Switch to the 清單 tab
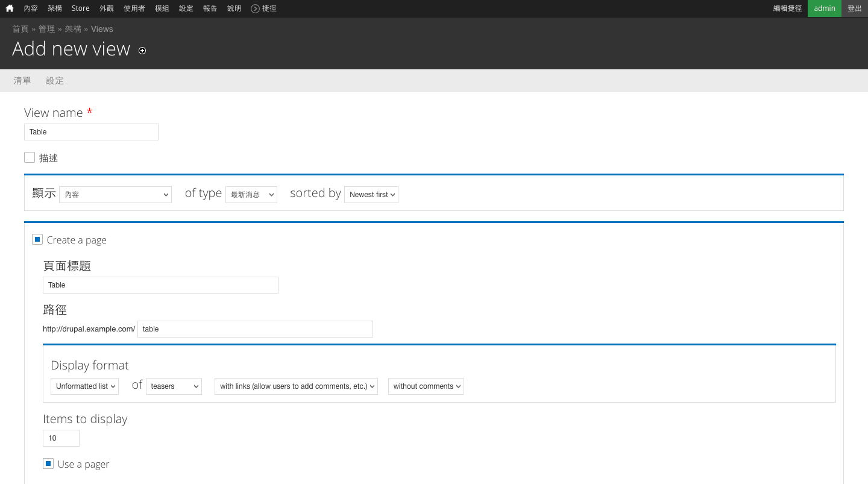The height and width of the screenshot is (484, 868). click(22, 81)
